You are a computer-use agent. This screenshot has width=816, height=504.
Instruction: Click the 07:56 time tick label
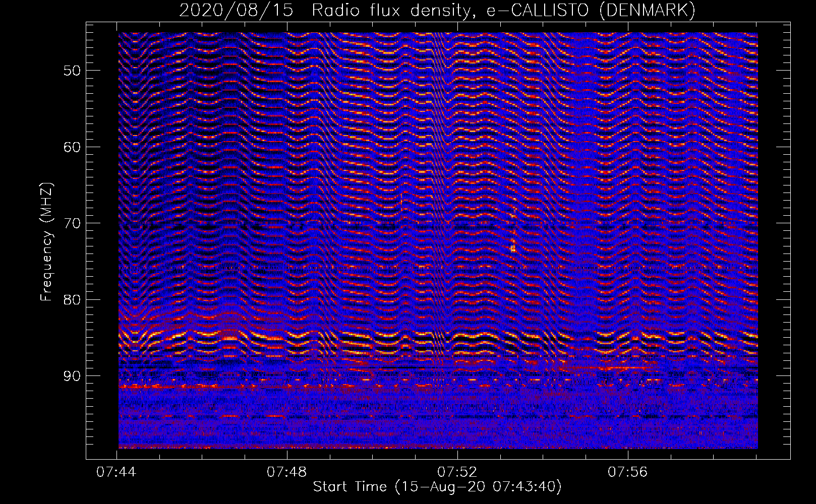click(628, 472)
